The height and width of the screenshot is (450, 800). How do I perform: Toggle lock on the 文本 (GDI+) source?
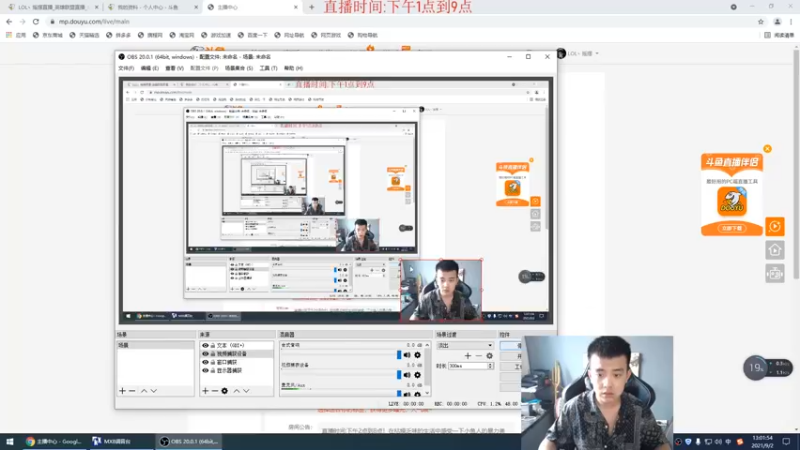tap(213, 345)
